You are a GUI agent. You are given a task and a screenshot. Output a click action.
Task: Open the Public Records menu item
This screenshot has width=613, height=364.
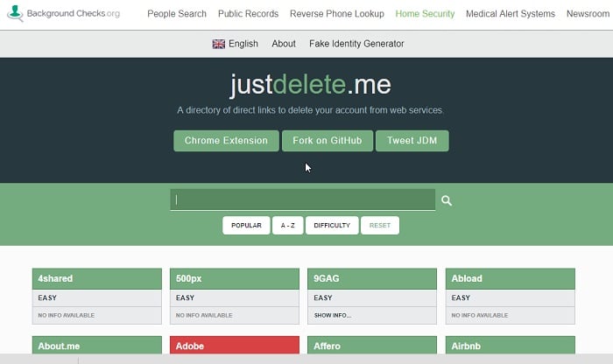pyautogui.click(x=248, y=14)
